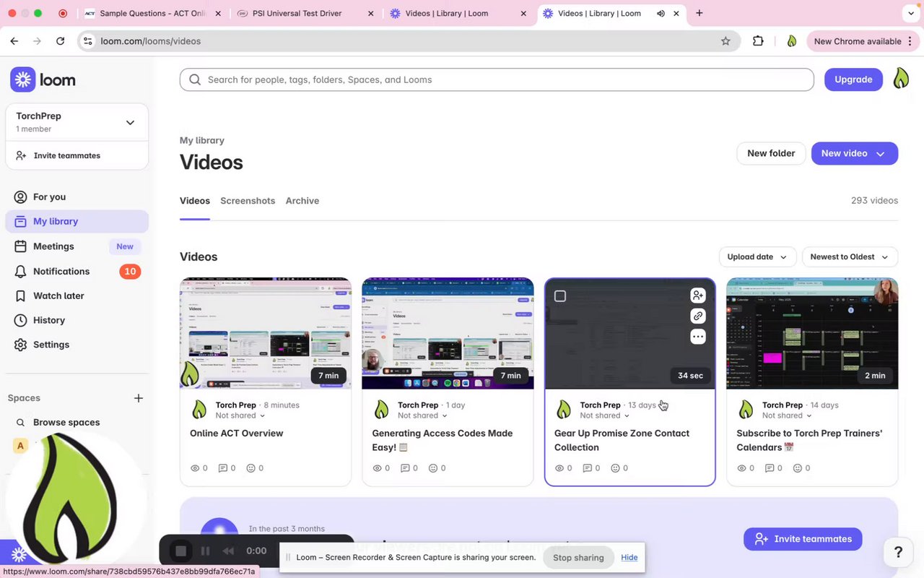Click the Upgrade button
This screenshot has width=924, height=578.
tap(853, 79)
